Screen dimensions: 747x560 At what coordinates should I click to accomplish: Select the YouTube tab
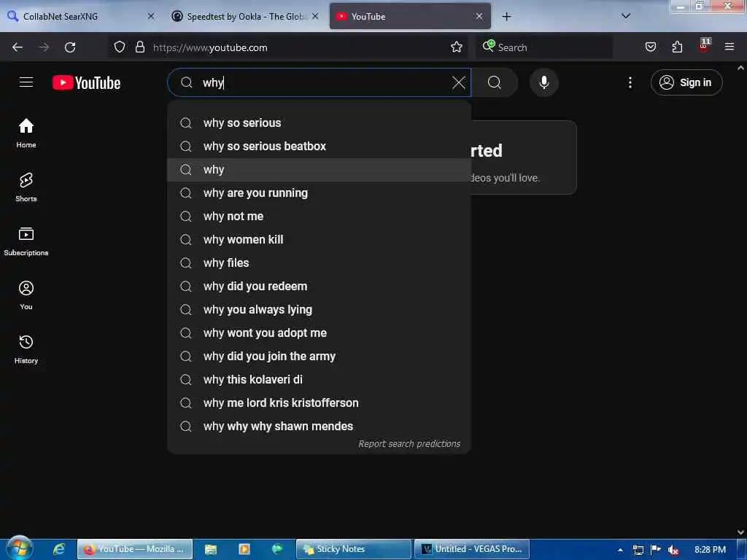[x=410, y=17]
